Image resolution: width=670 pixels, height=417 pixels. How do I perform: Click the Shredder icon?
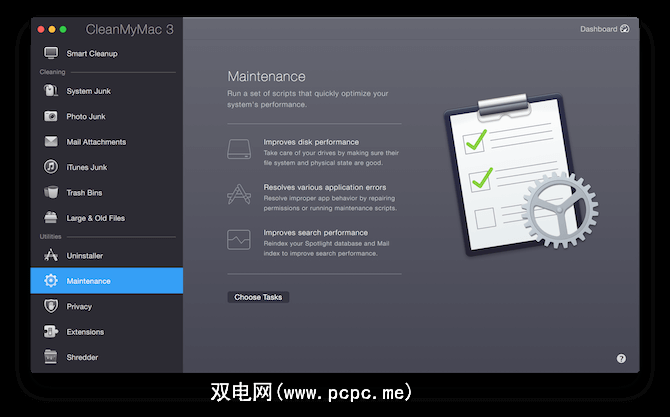coord(51,357)
